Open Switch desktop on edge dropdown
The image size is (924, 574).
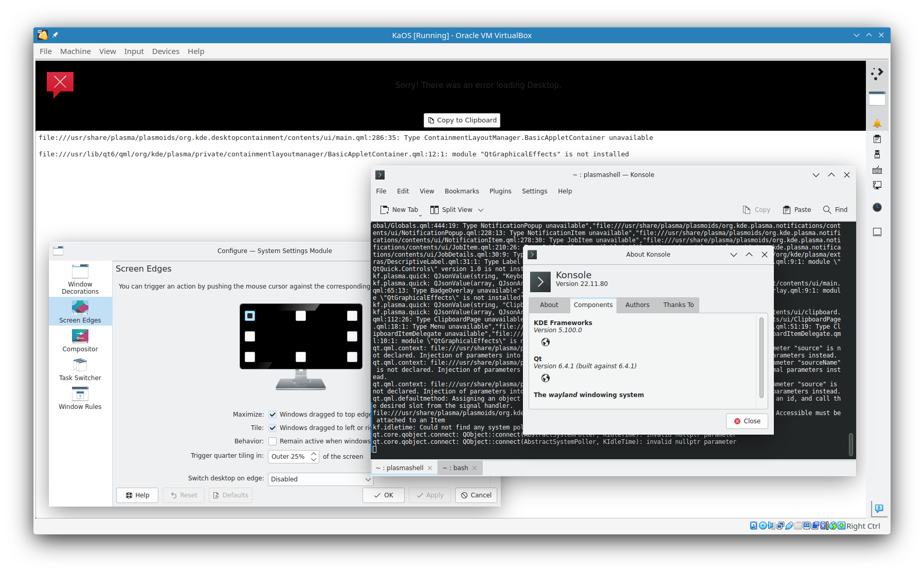(x=320, y=479)
